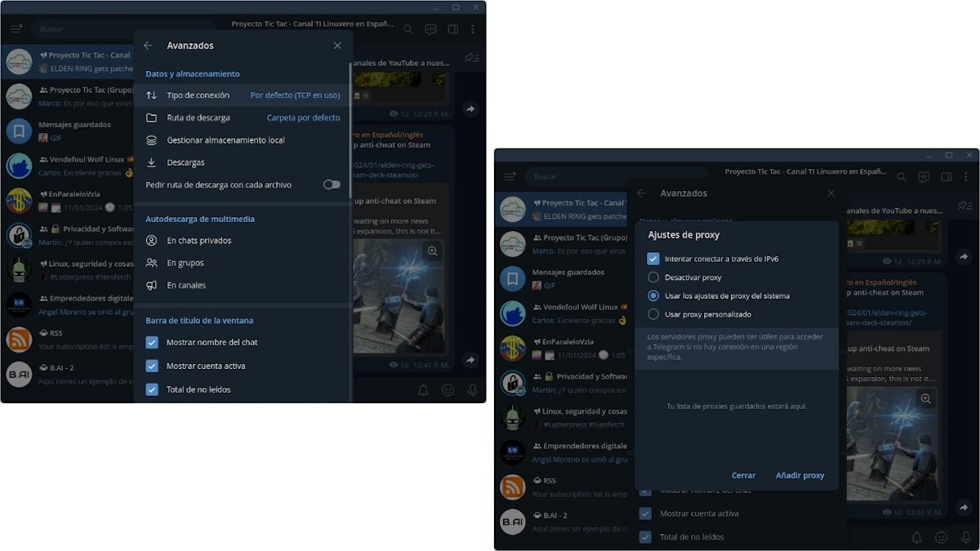The width and height of the screenshot is (980, 551).
Task: Click notification bell icon in right window
Action: tap(916, 538)
